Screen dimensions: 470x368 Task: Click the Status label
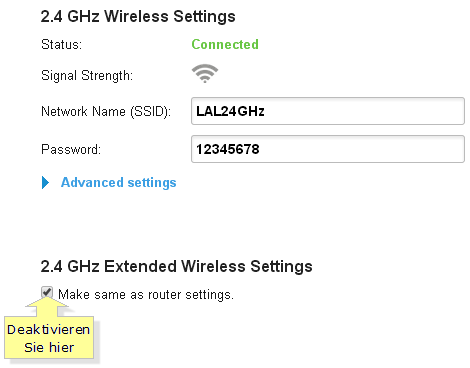pos(61,44)
